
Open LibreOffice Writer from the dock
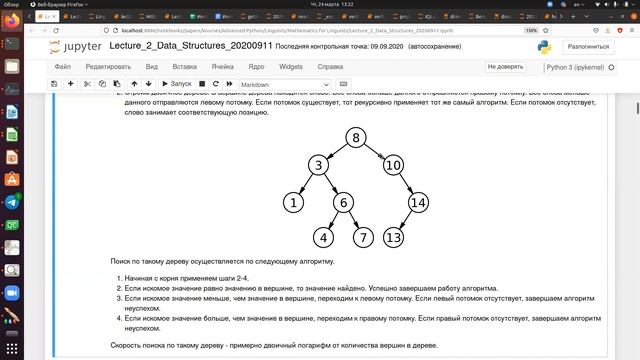[x=12, y=112]
